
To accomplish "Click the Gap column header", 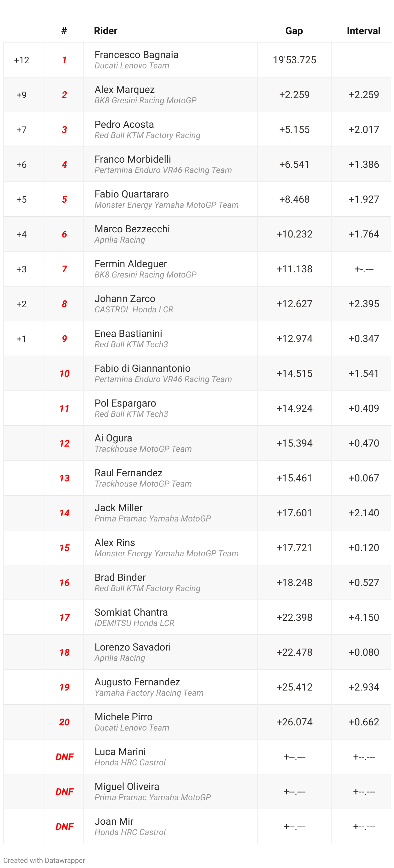I will (x=294, y=31).
